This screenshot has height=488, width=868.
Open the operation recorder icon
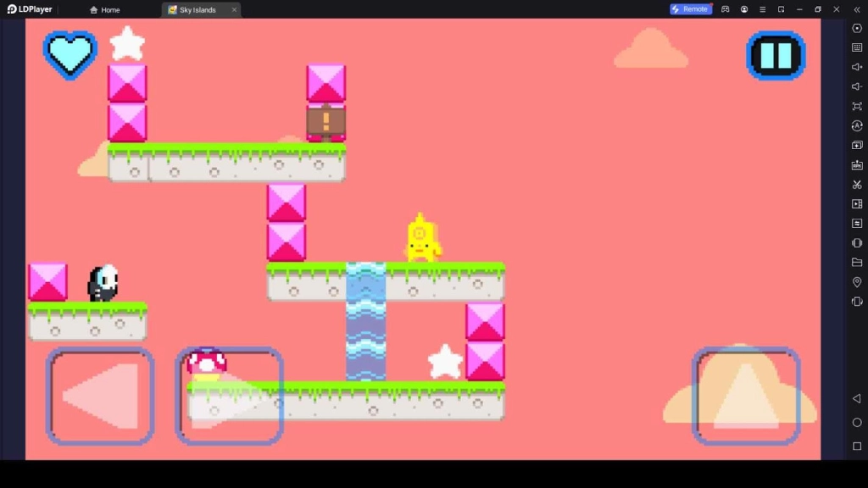tap(857, 125)
